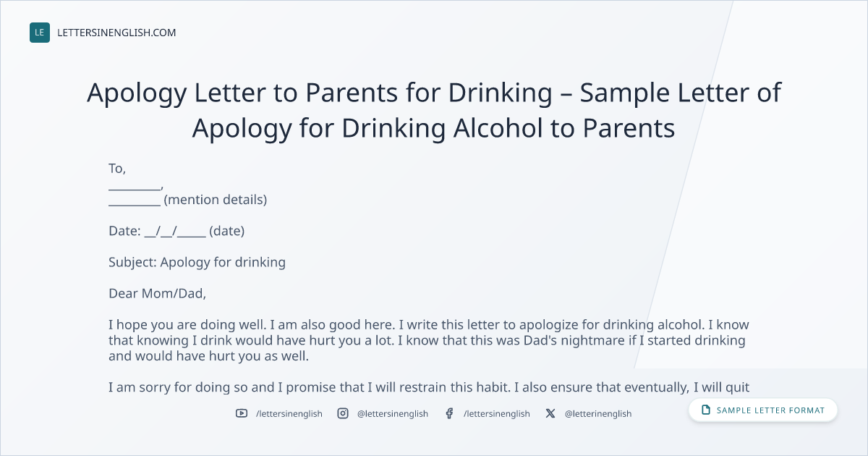Click the Apology Letter to Parents title

tap(434, 111)
